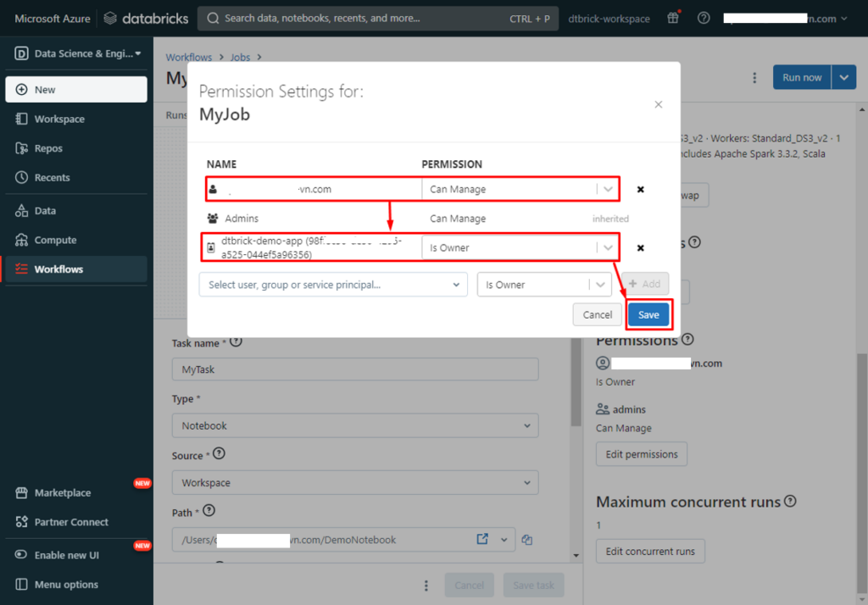Click the copy icon beside the Path field

point(527,539)
